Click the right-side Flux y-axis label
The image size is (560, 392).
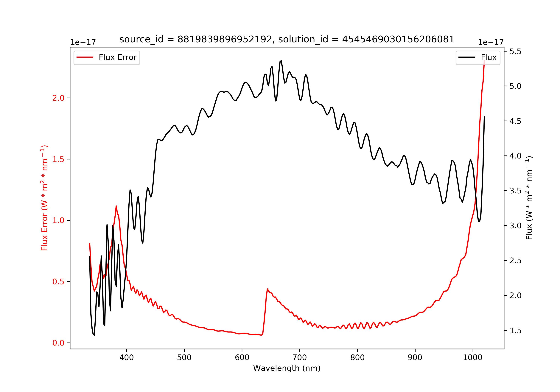[529, 198]
